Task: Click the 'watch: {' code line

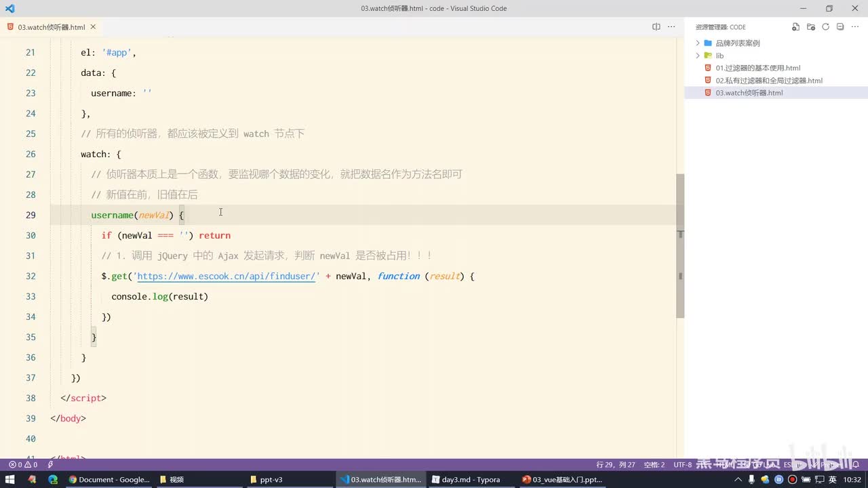Action: pyautogui.click(x=101, y=154)
